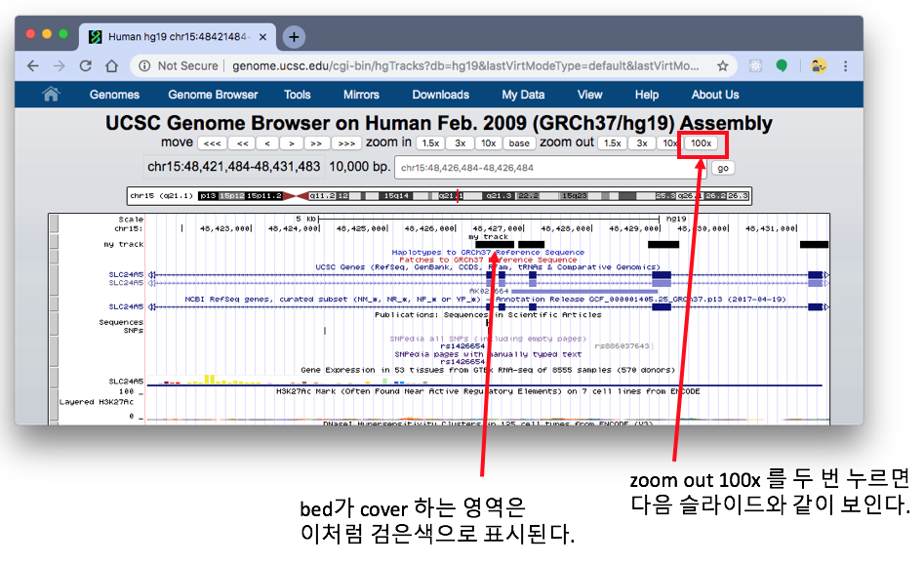The image size is (924, 565).
Task: Close the Human hg19 chr15 tab
Action: point(262,36)
